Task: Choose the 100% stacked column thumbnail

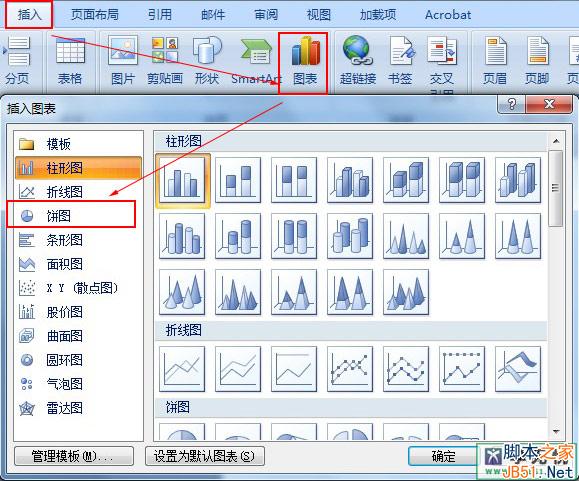Action: tap(294, 180)
